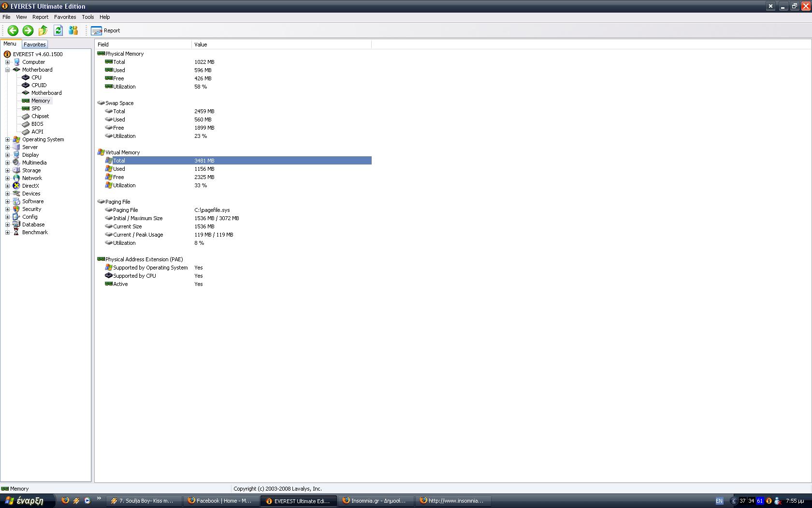Select the Supported by CPU row
Image resolution: width=812 pixels, height=508 pixels.
233,276
